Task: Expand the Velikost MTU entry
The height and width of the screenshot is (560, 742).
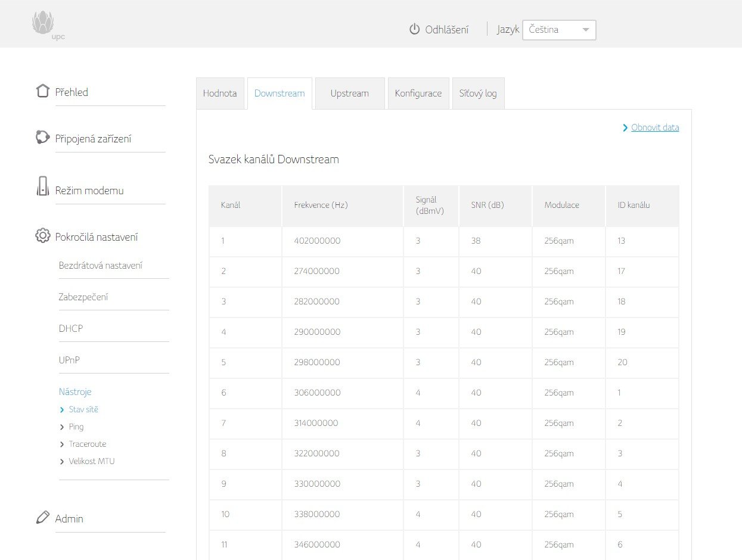Action: pyautogui.click(x=87, y=461)
